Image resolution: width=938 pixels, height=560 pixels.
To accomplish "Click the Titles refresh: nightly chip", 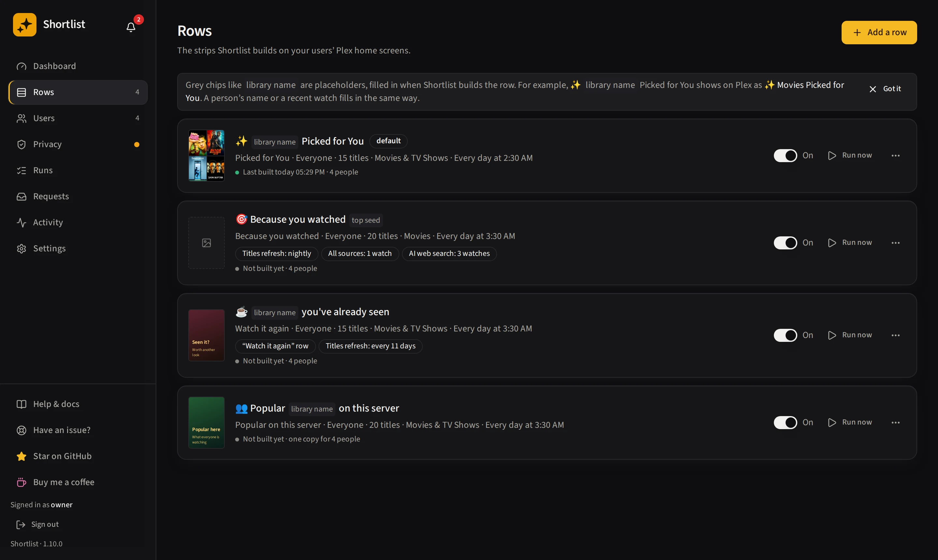I will coord(277,254).
